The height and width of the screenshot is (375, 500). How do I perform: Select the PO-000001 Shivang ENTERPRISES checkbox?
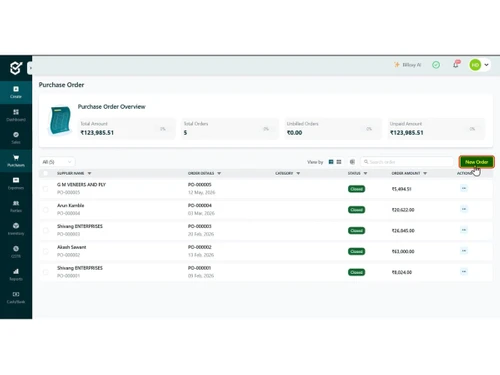[x=45, y=272]
